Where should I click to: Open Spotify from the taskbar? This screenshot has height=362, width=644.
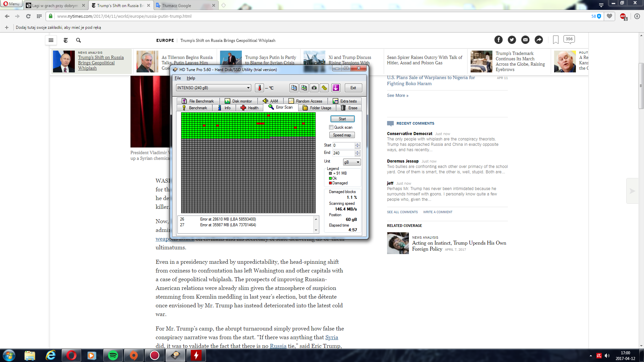[x=113, y=355]
